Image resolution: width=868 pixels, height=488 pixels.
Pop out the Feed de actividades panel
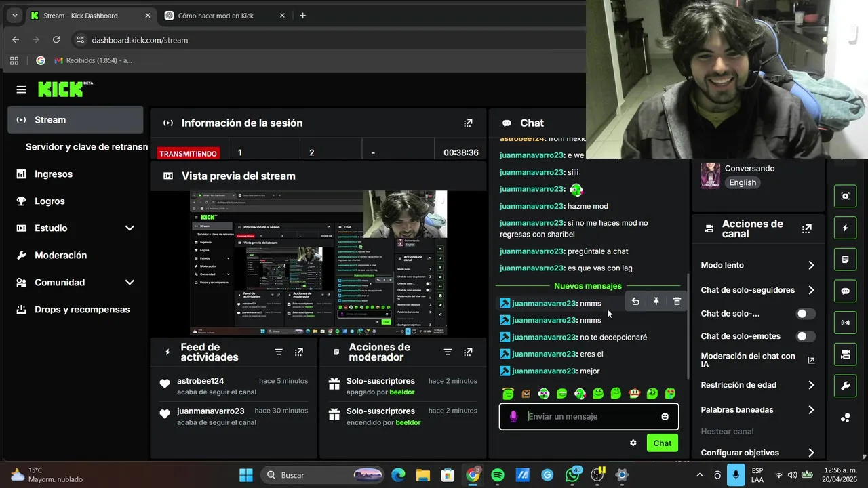click(299, 352)
